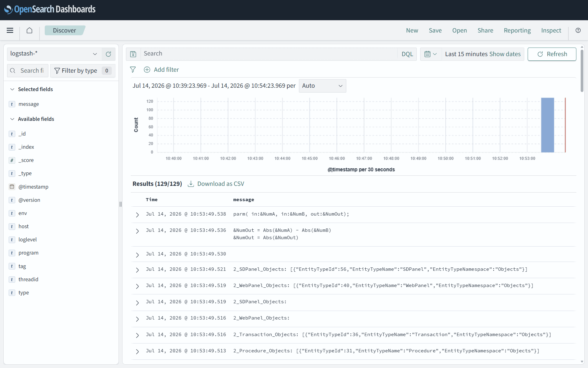The image size is (588, 368).
Task: Click the message field type icon
Action: coord(12,104)
